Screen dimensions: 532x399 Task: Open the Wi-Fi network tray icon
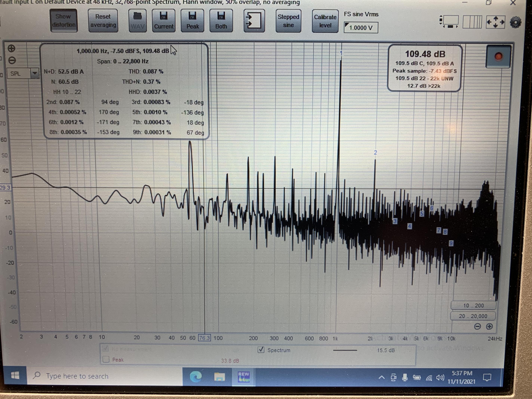point(429,378)
